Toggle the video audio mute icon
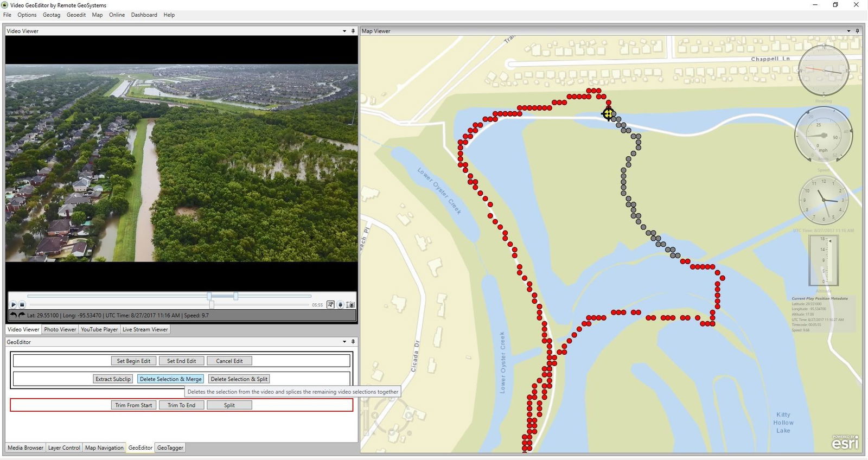 341,305
